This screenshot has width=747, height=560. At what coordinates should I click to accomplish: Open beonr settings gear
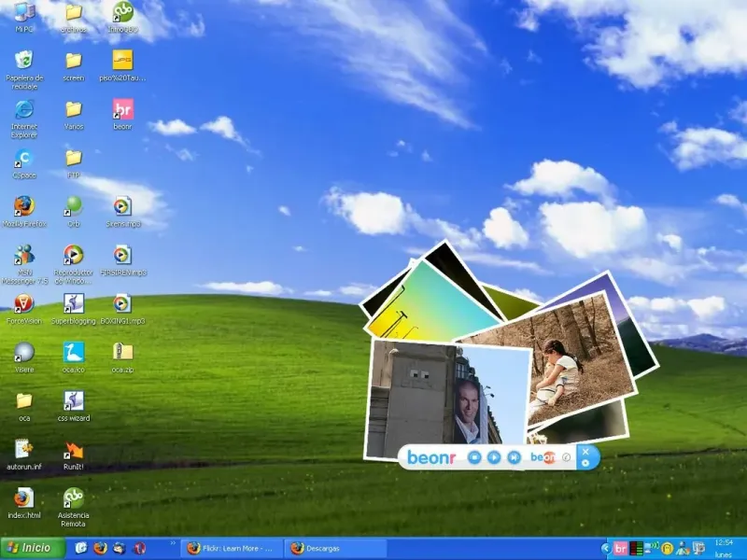pos(585,463)
